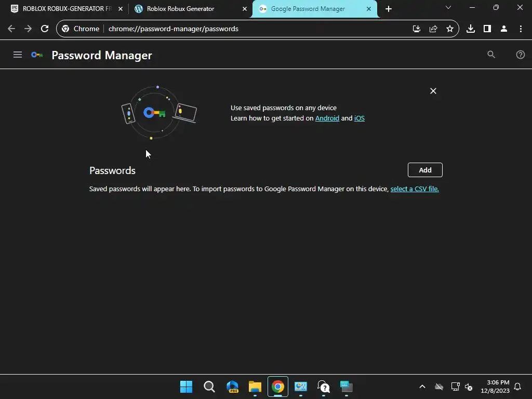
Task: Open the network status tray icon
Action: pyautogui.click(x=455, y=387)
